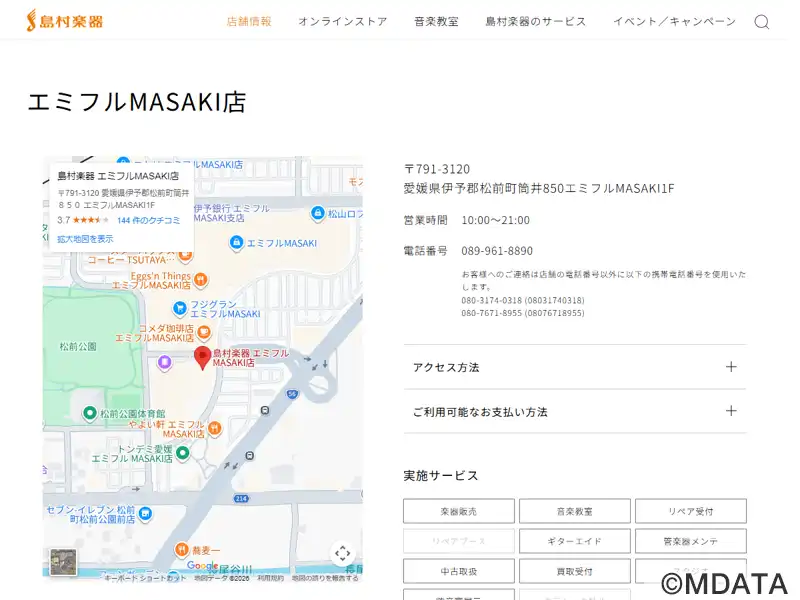This screenshot has height=600, width=800.
Task: Click the 蕎麦一 restaurant map marker
Action: (182, 550)
